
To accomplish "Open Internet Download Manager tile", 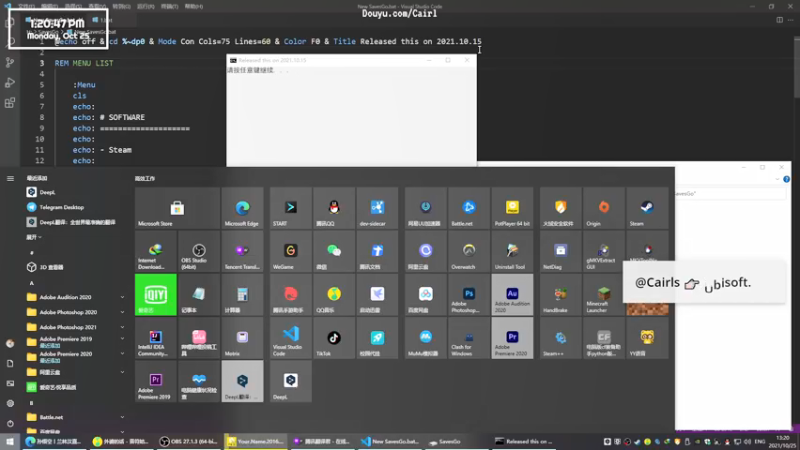I will tap(156, 251).
